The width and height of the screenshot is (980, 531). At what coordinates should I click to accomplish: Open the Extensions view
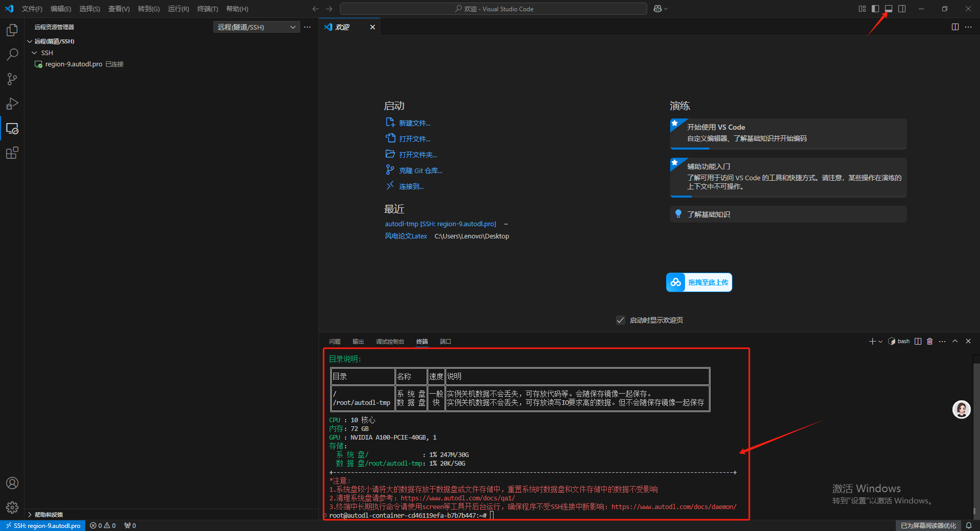(12, 153)
